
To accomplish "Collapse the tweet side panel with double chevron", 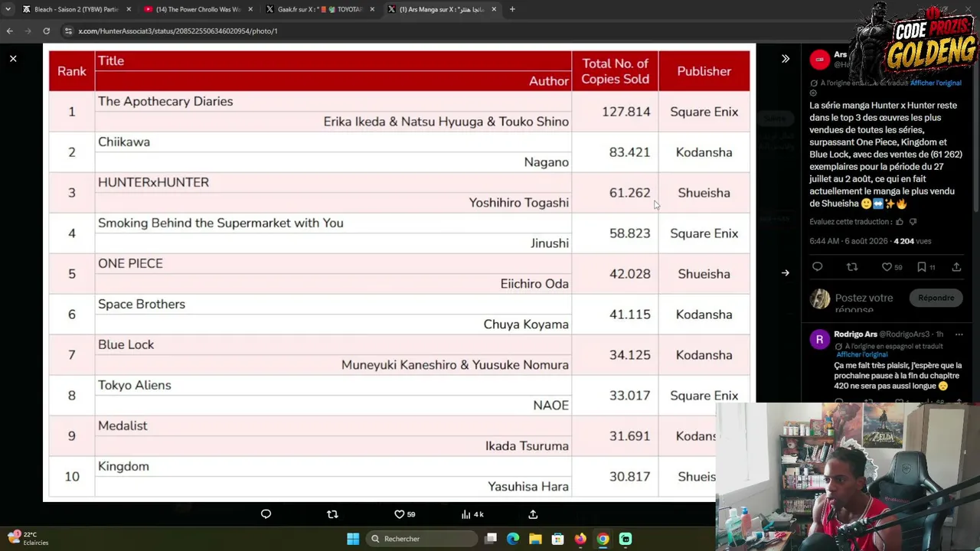I will pos(785,58).
